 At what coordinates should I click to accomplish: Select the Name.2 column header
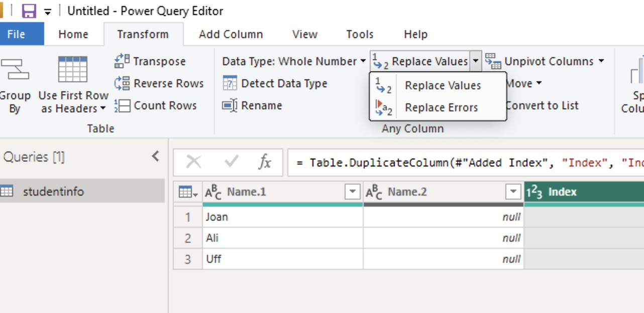coord(444,192)
